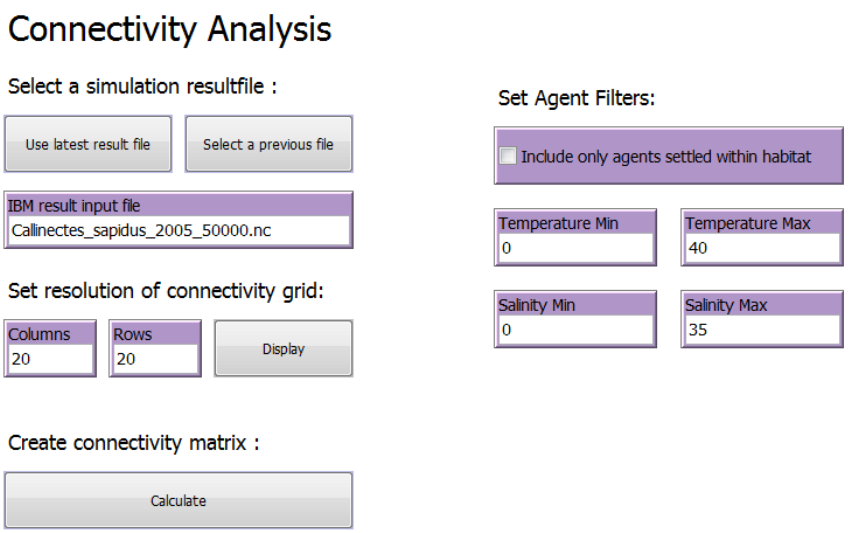Click the Set Agent Filters heading

(x=576, y=99)
